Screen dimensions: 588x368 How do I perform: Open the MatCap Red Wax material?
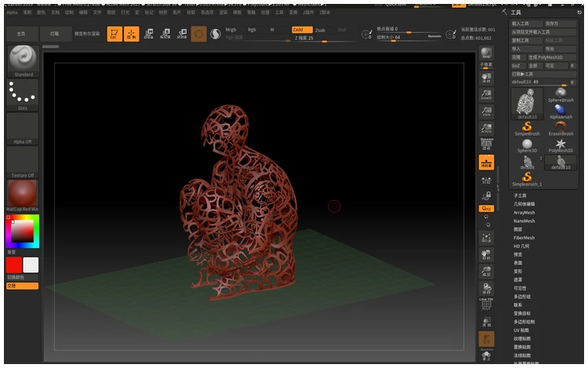[x=23, y=195]
